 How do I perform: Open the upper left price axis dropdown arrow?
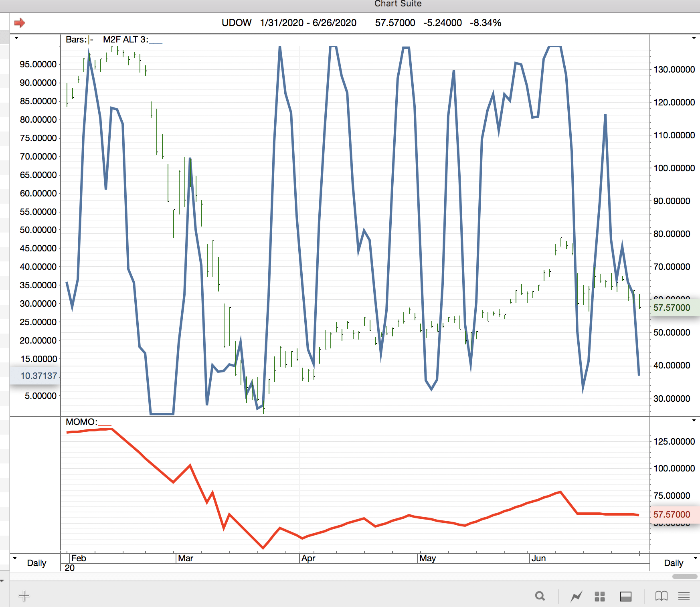coord(16,38)
